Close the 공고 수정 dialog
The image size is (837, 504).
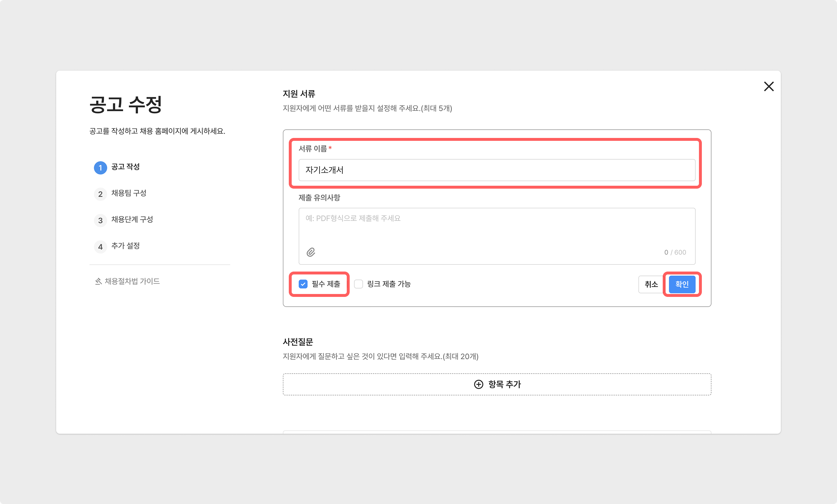[x=769, y=87]
